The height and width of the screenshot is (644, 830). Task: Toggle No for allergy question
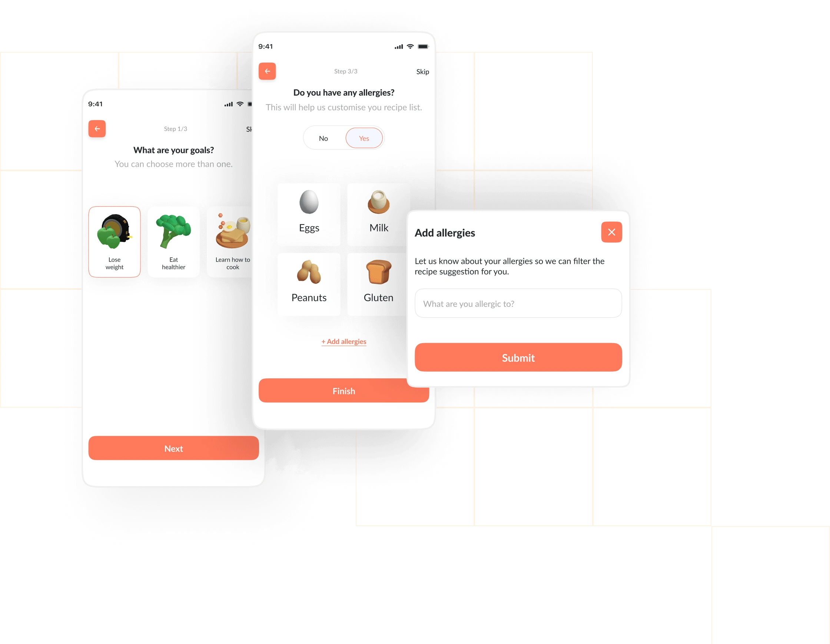pos(325,138)
